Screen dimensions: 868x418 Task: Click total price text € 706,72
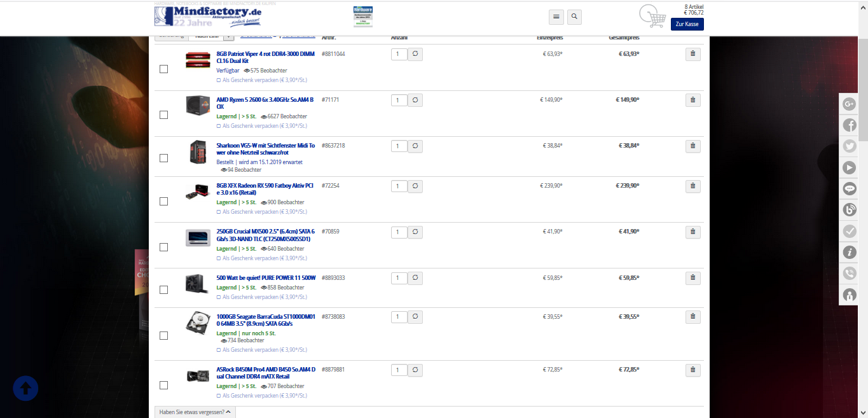pyautogui.click(x=693, y=12)
